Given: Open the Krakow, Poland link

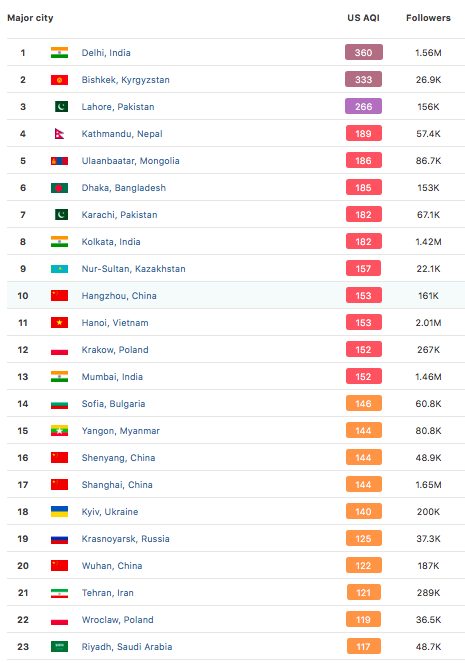Looking at the screenshot, I should point(115,350).
